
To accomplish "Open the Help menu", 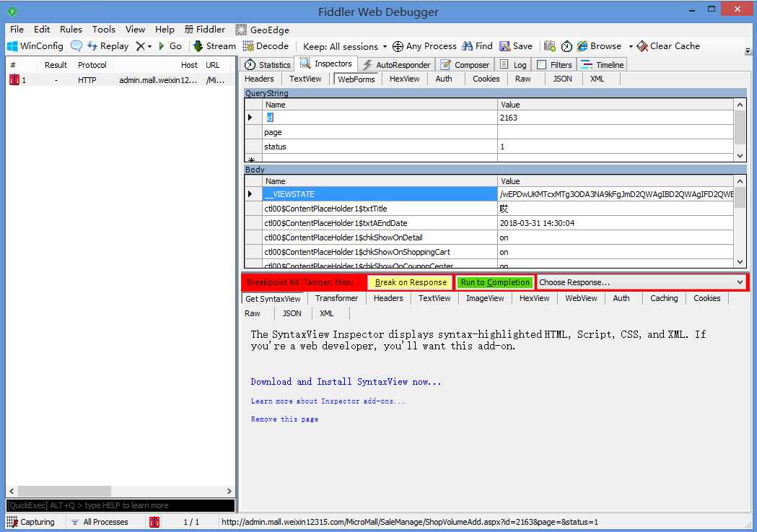I will point(165,30).
